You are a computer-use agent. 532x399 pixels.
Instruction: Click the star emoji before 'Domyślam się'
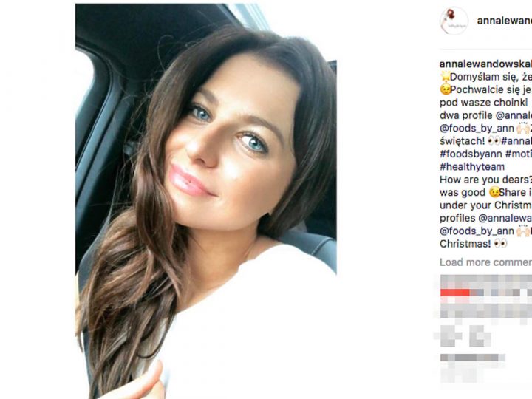(x=445, y=77)
